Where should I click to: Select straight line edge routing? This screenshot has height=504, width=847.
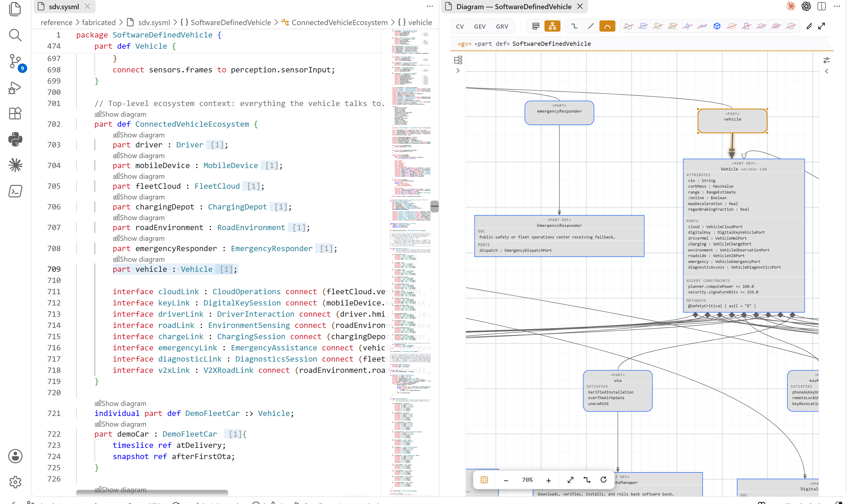(x=591, y=26)
